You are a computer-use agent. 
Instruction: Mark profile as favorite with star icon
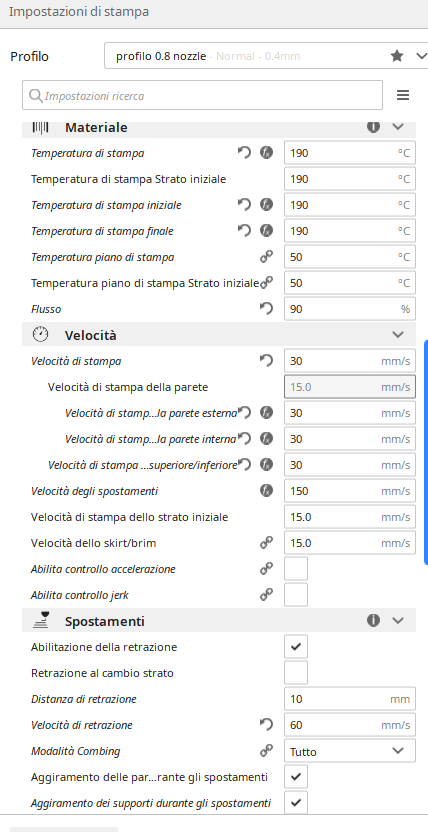tap(397, 56)
